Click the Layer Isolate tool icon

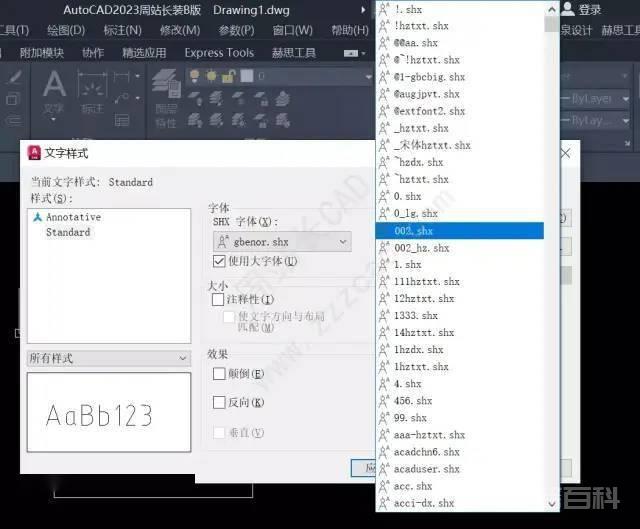point(216,98)
